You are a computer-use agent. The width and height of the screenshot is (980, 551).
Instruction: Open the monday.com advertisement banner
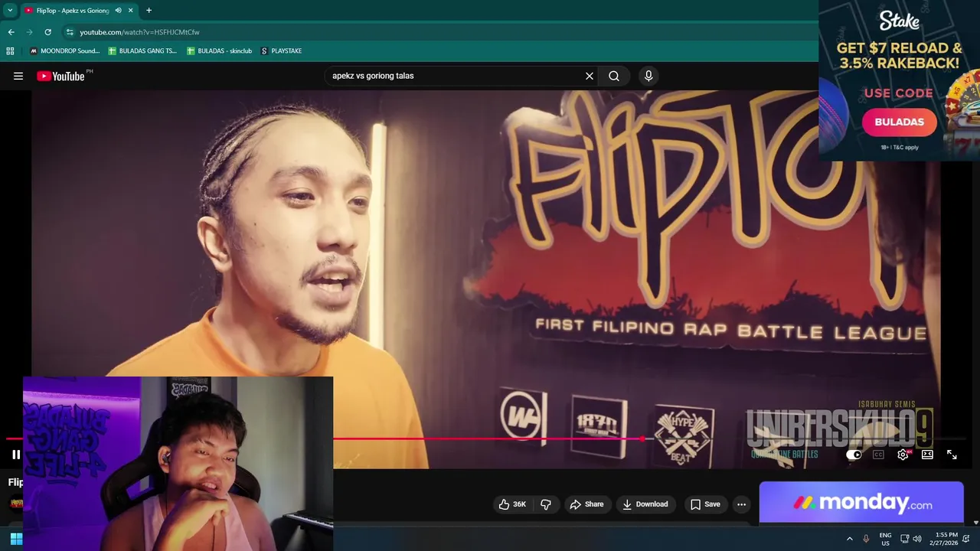(x=861, y=503)
